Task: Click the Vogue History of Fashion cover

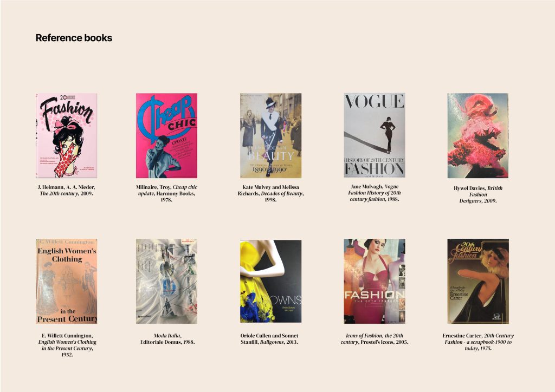Action: (x=374, y=135)
